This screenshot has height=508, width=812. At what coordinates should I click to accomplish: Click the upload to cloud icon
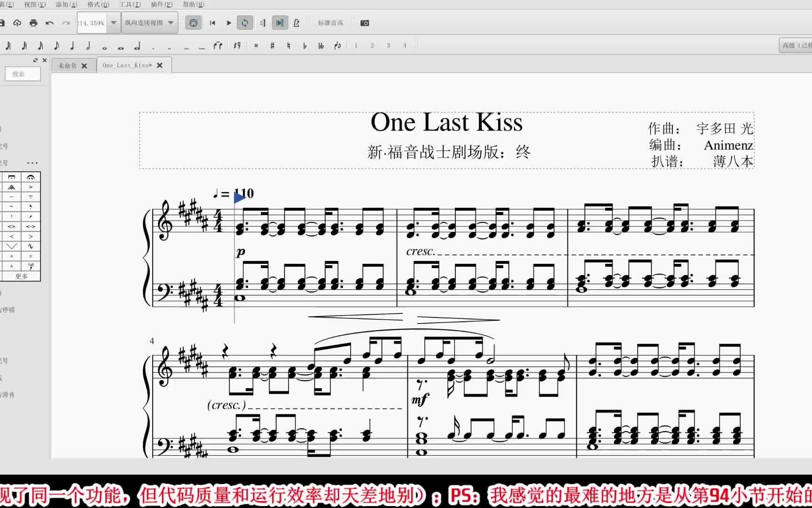pyautogui.click(x=17, y=23)
